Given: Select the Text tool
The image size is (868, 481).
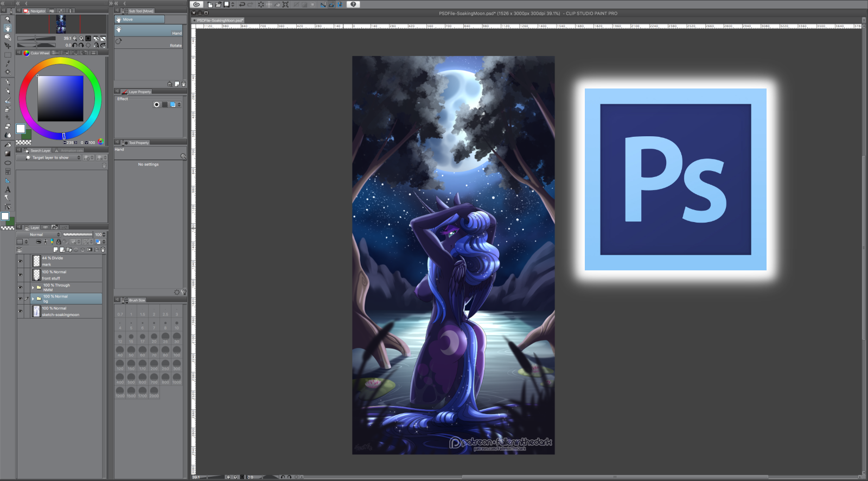Looking at the screenshot, I should click(8, 189).
